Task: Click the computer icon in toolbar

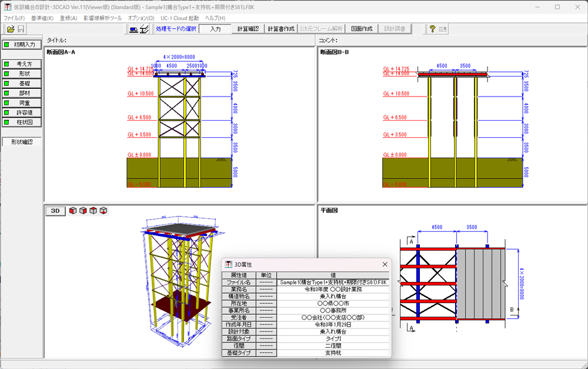Action: point(134,29)
